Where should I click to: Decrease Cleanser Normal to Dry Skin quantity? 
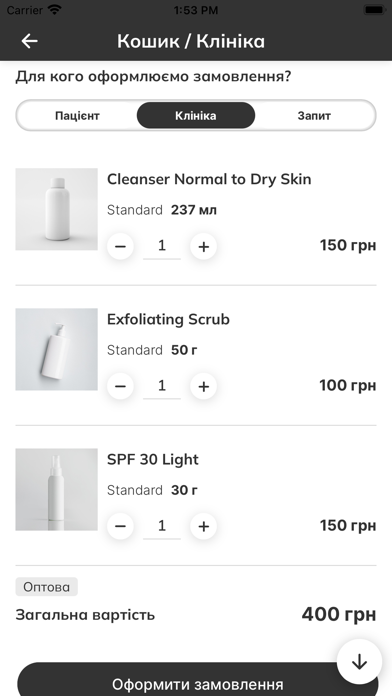pos(120,246)
